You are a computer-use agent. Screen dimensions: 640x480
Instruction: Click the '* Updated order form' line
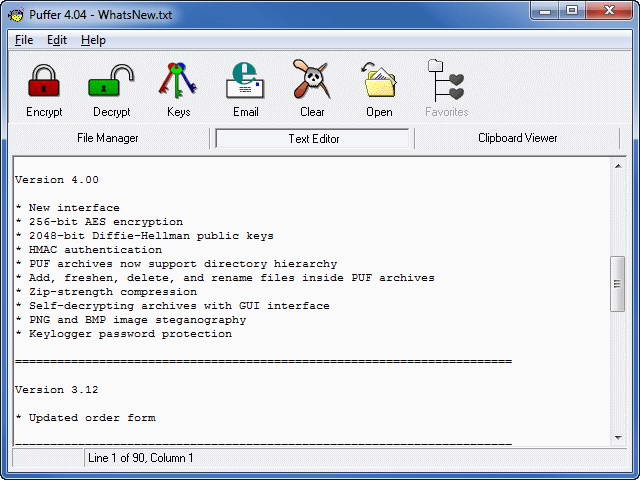pyautogui.click(x=85, y=418)
